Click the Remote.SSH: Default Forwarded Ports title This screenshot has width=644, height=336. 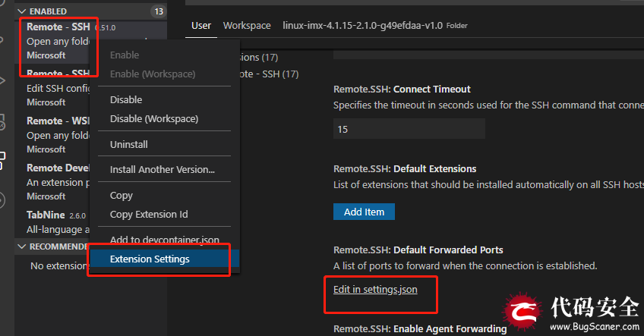tap(418, 250)
